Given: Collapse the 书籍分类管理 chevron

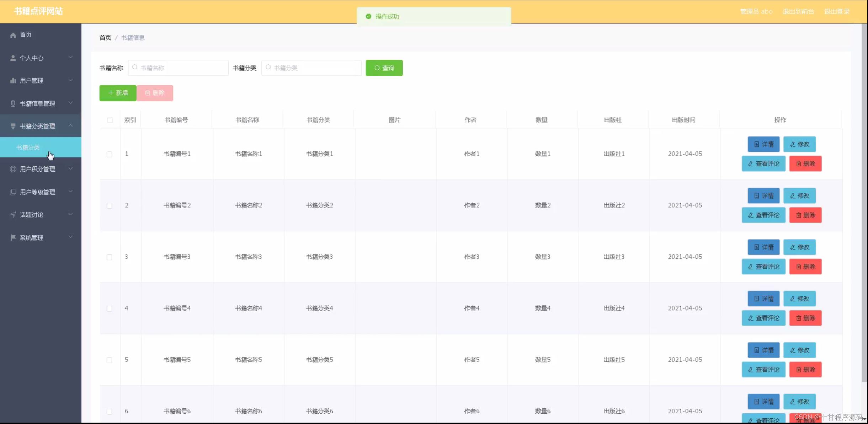Looking at the screenshot, I should [x=70, y=126].
